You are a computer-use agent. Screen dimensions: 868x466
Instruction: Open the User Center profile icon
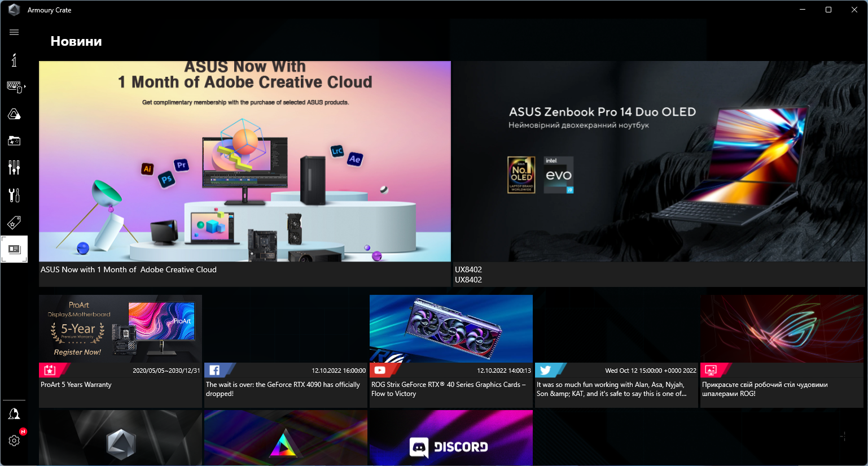pyautogui.click(x=14, y=414)
